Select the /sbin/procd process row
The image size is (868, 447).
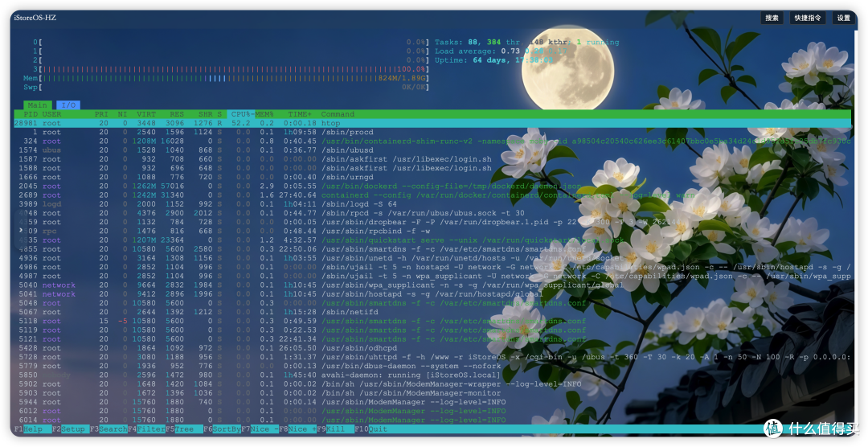pos(432,133)
